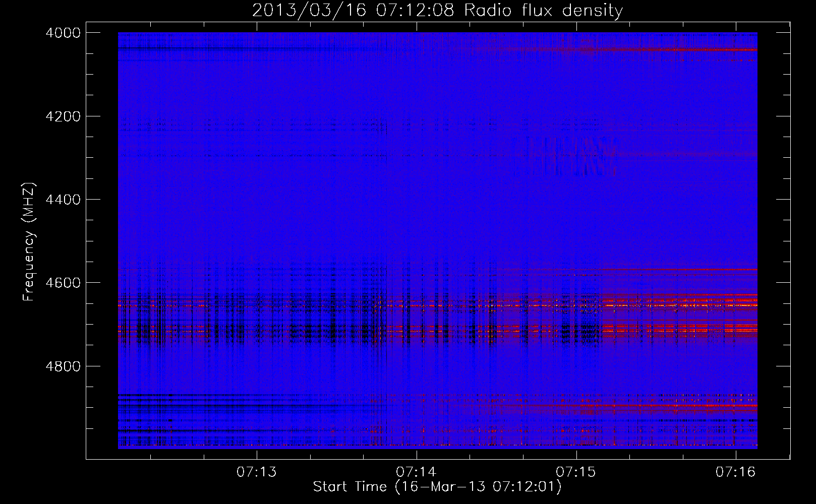816x504 pixels.
Task: Click the 'Frequency (MHZ)' axis title
Action: [x=29, y=242]
